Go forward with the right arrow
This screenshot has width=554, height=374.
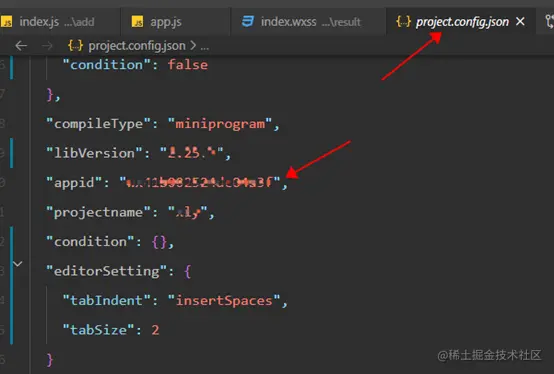click(x=47, y=46)
